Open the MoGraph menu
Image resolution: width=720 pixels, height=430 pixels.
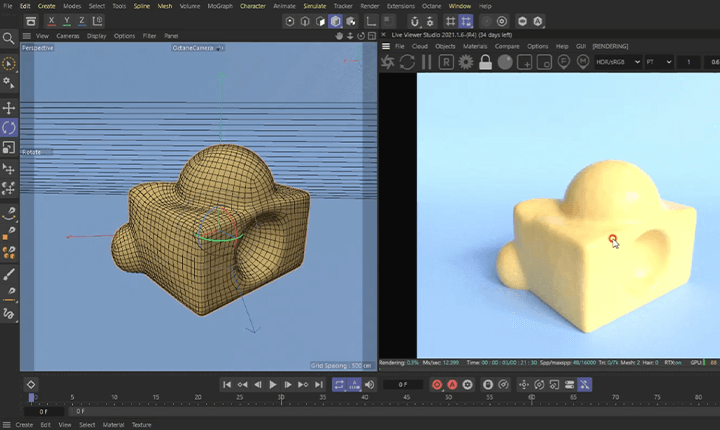point(220,6)
